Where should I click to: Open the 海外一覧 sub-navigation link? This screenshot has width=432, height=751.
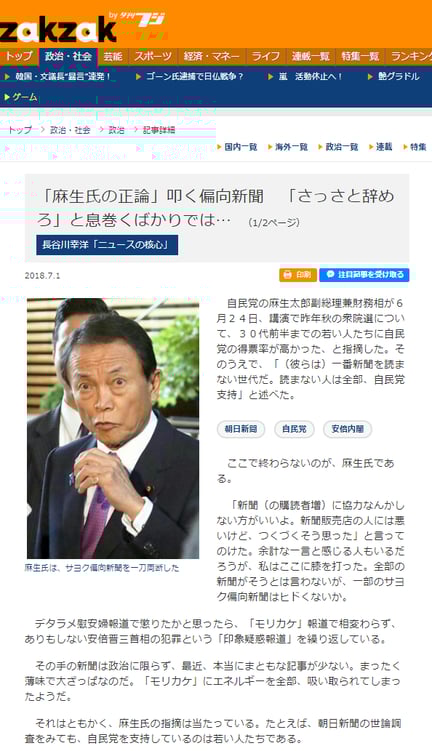tap(291, 147)
